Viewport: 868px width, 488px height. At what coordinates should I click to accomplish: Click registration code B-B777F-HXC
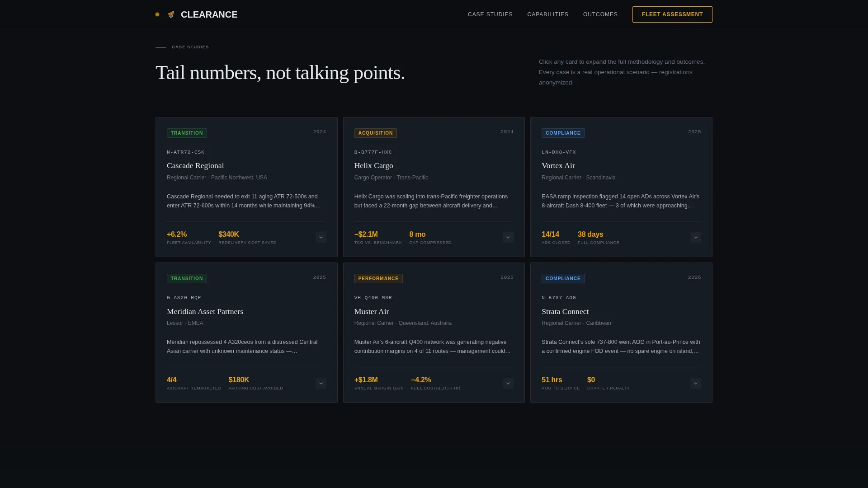[x=373, y=152]
